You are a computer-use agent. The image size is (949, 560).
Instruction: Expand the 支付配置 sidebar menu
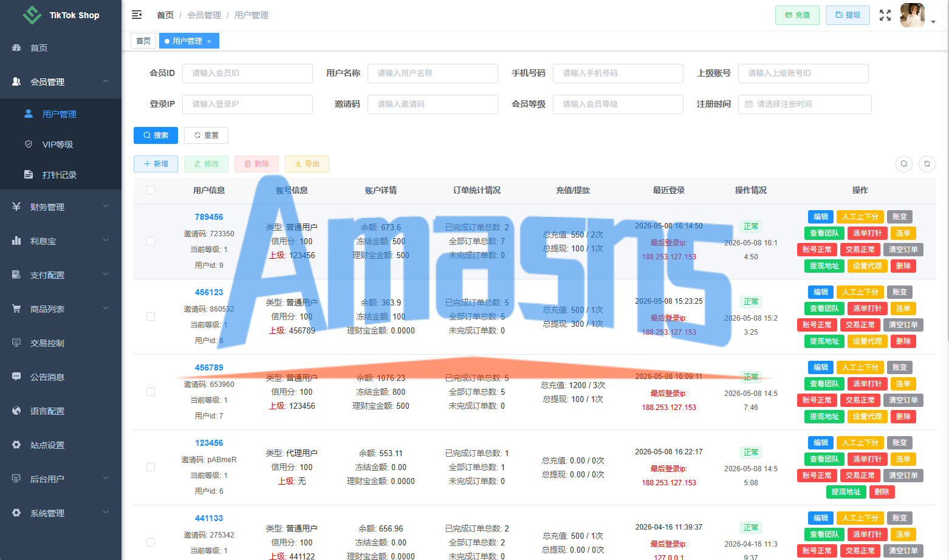point(61,275)
